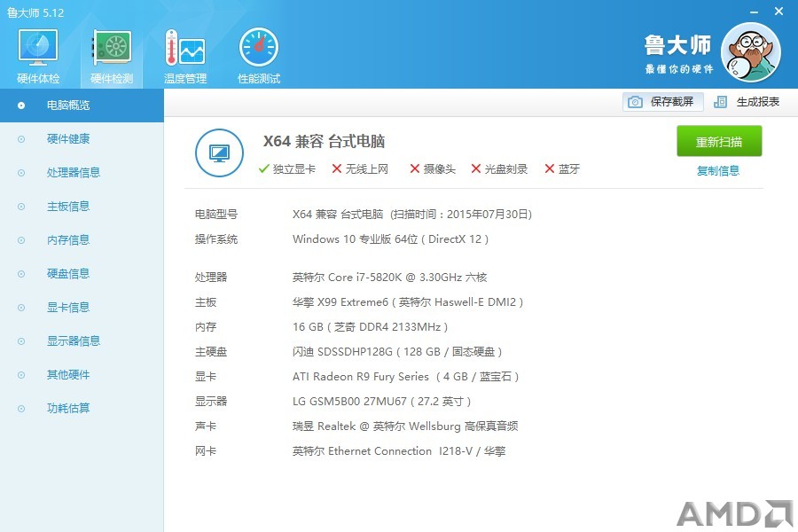
Task: Click the camera icon for 保存截屏
Action: point(635,102)
